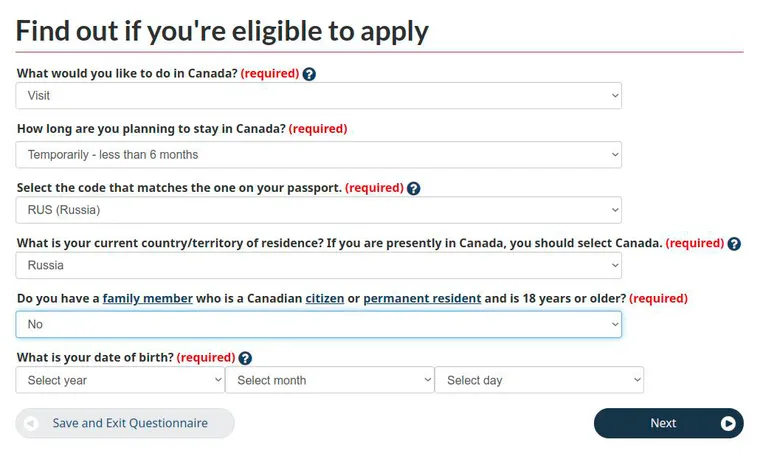This screenshot has width=760, height=465.
Task: Expand the Russia country of residence dropdown
Action: tap(318, 265)
